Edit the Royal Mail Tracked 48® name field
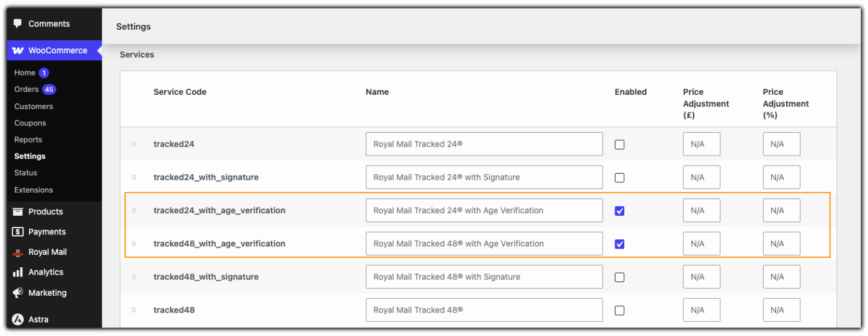868x336 pixels. [x=484, y=310]
